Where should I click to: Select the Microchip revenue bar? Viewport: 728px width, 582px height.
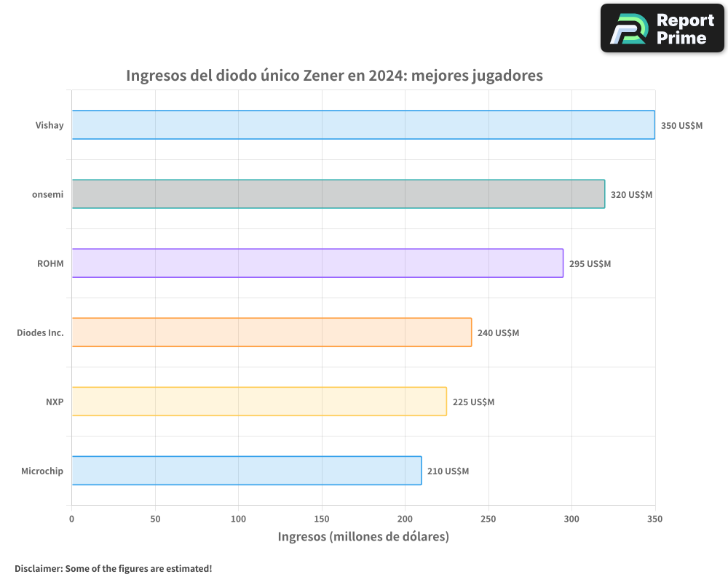[245, 471]
